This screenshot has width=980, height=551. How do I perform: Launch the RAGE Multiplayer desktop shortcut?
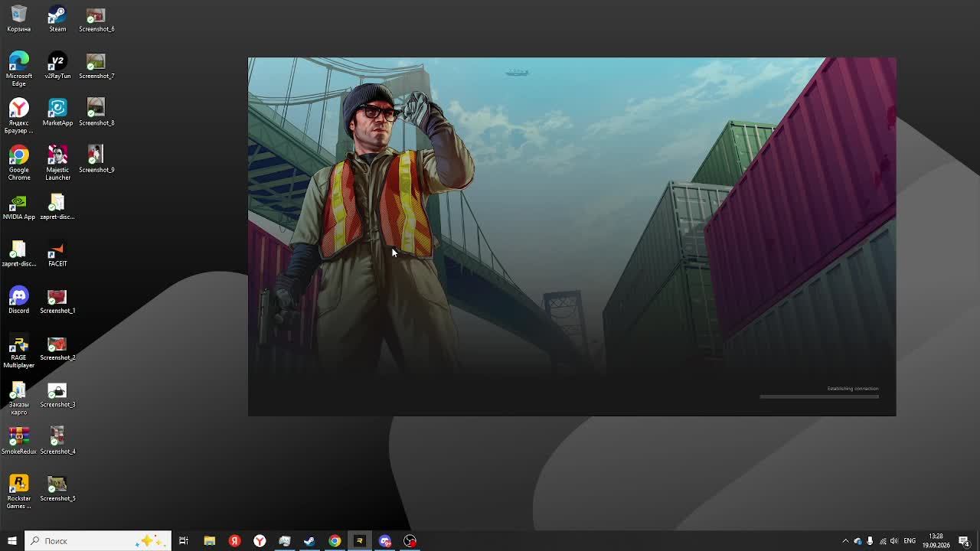(18, 351)
